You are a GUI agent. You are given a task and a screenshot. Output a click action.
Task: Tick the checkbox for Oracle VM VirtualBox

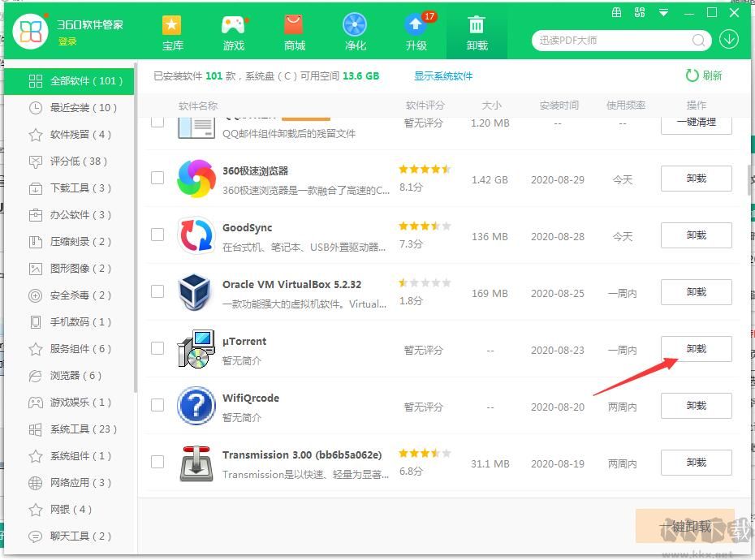point(157,291)
